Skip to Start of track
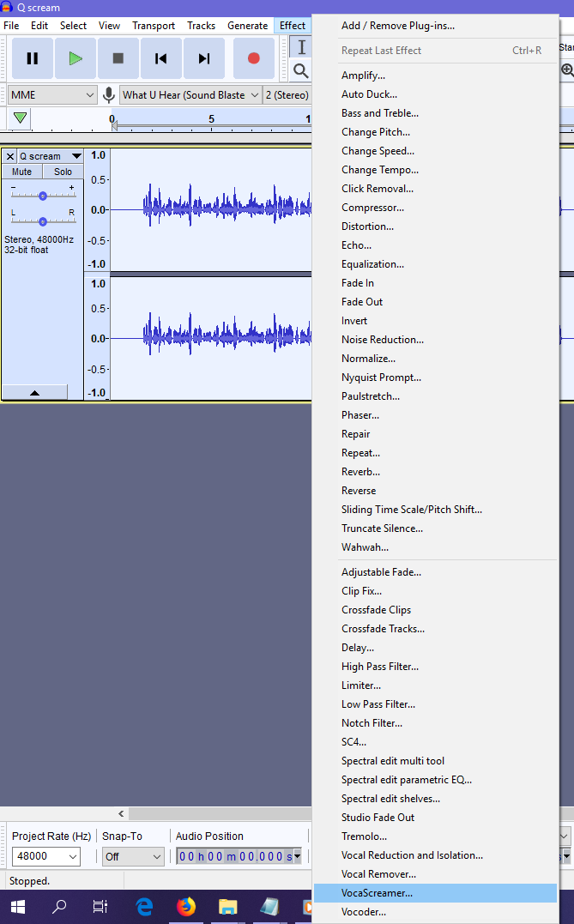The width and height of the screenshot is (574, 924). tap(161, 58)
